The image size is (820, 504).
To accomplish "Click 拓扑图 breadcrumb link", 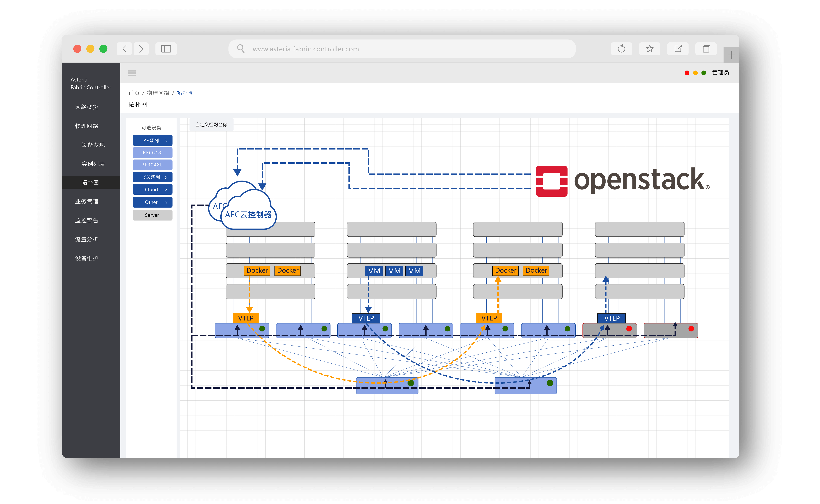I will pyautogui.click(x=185, y=93).
